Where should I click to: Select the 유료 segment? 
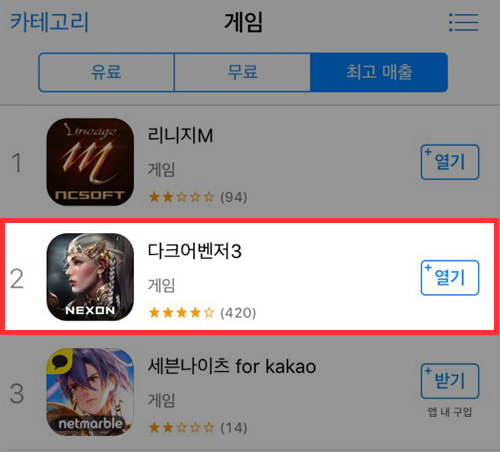click(106, 72)
